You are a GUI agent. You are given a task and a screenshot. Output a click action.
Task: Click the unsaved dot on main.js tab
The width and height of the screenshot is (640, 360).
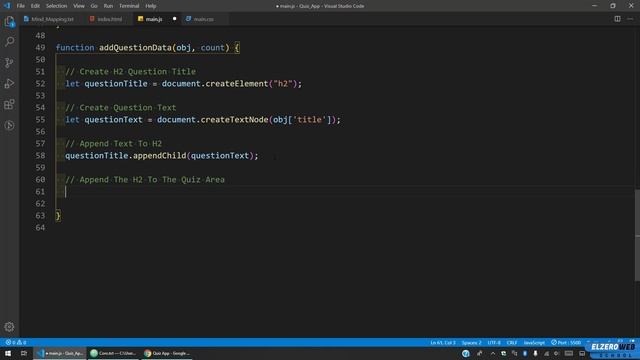click(x=174, y=19)
